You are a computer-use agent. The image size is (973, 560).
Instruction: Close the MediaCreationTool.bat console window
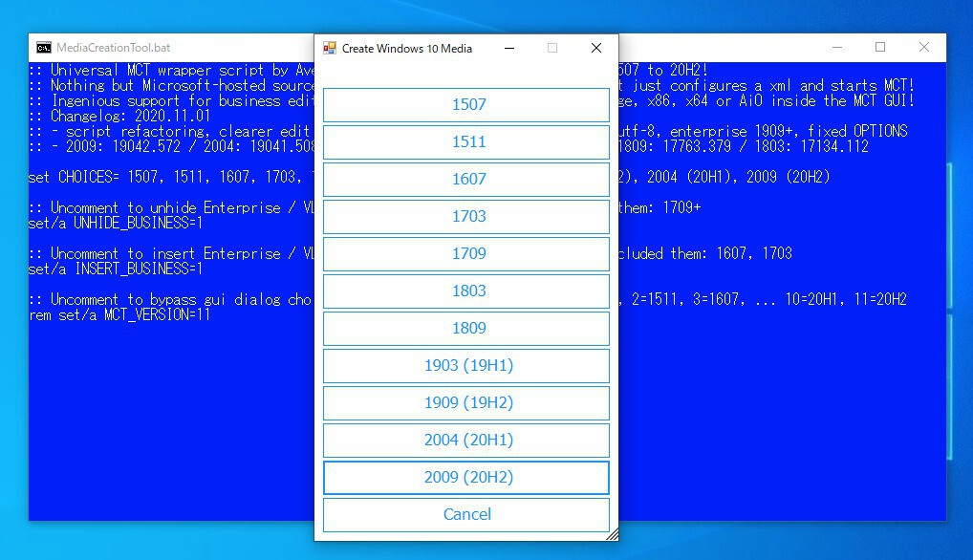click(x=924, y=47)
